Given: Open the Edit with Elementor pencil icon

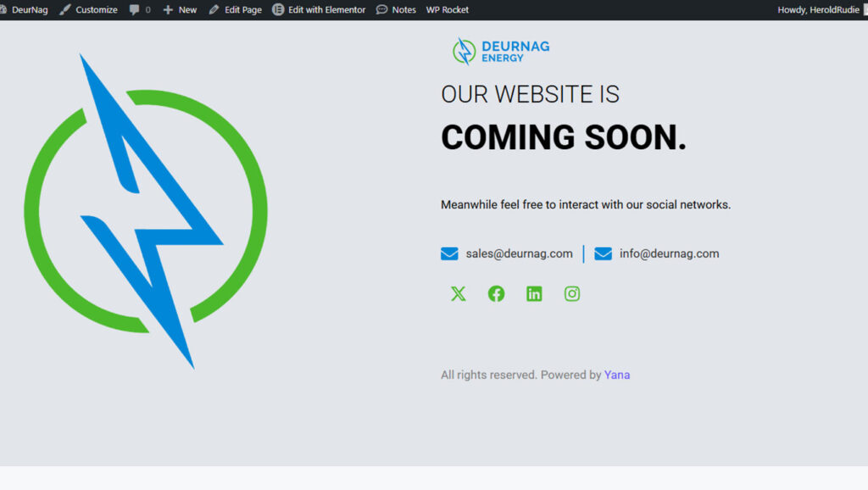Looking at the screenshot, I should click(x=277, y=9).
